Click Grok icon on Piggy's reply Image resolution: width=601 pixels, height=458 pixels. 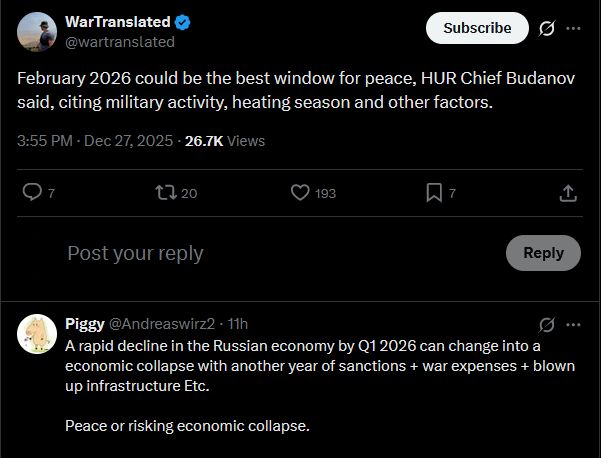(x=546, y=325)
